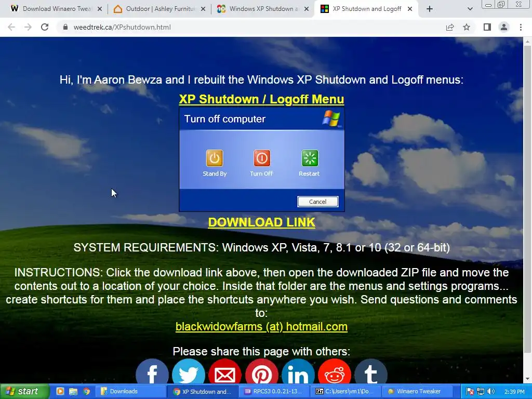Open a new browser tab

point(430,9)
